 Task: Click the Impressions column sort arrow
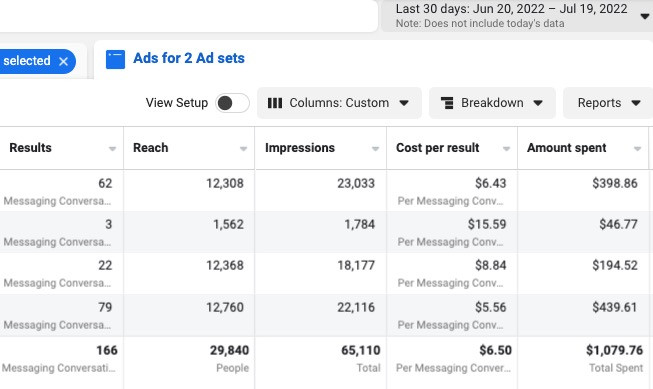tap(375, 149)
